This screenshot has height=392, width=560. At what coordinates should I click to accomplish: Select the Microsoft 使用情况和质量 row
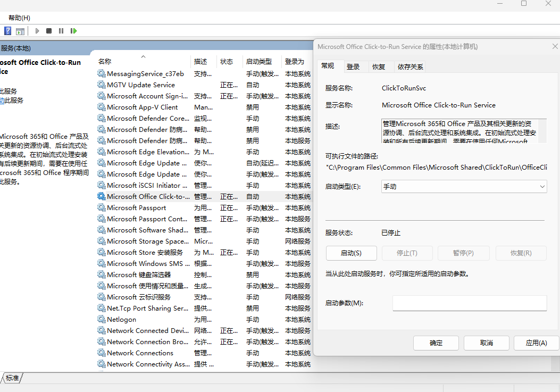click(204, 286)
